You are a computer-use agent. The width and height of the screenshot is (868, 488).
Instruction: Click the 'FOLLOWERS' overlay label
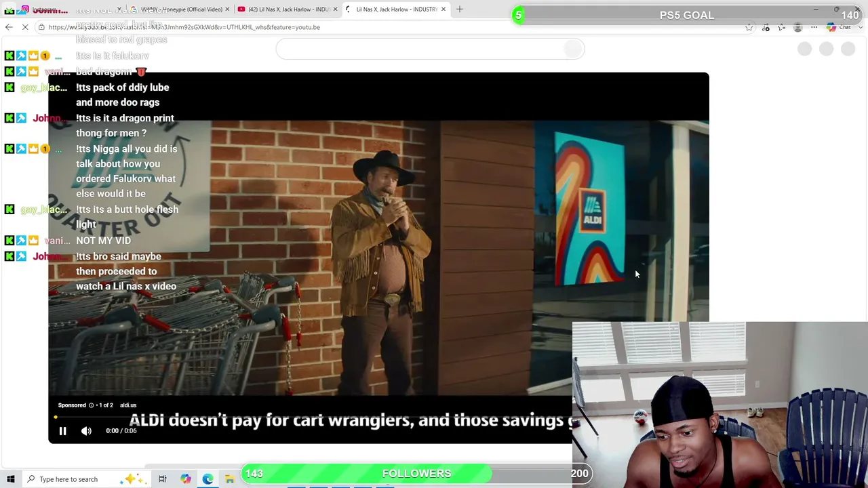pos(416,473)
